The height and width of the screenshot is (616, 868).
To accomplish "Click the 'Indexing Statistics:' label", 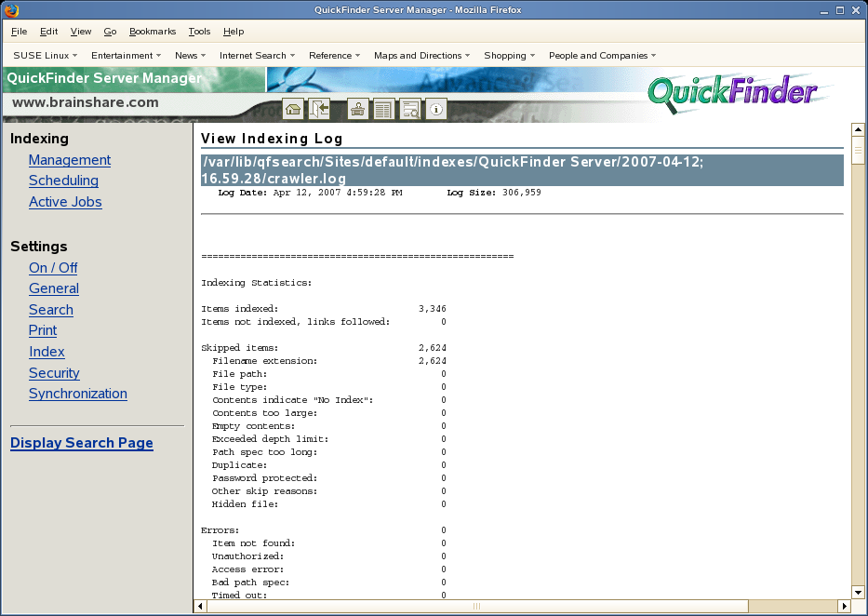I will click(x=256, y=283).
